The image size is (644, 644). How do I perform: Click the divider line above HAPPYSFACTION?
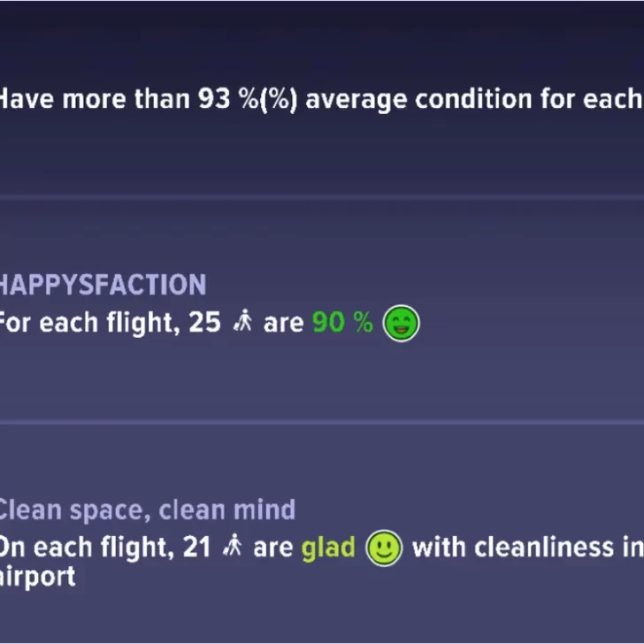click(x=322, y=197)
